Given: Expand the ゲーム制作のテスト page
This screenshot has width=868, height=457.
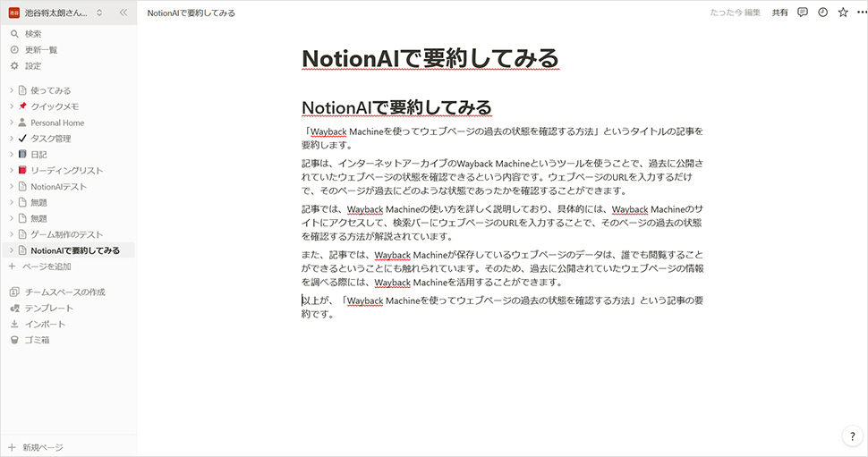Looking at the screenshot, I should coord(11,234).
